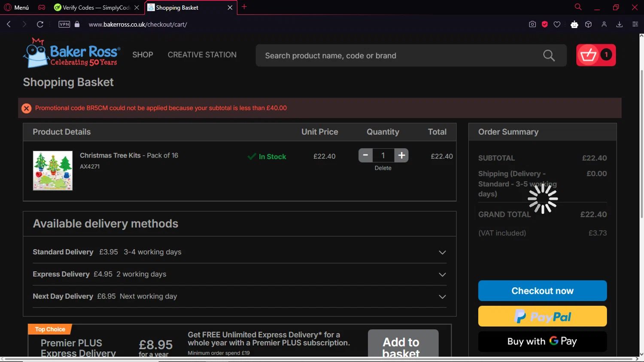The width and height of the screenshot is (644, 362).
Task: Open the Christmas Tree Kits product thumbnail
Action: [x=53, y=170]
